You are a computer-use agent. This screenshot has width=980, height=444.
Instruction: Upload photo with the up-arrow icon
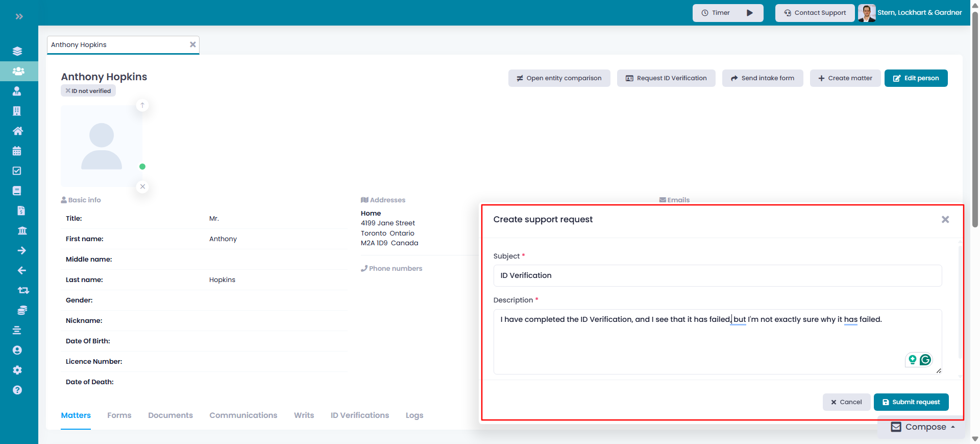coord(142,105)
